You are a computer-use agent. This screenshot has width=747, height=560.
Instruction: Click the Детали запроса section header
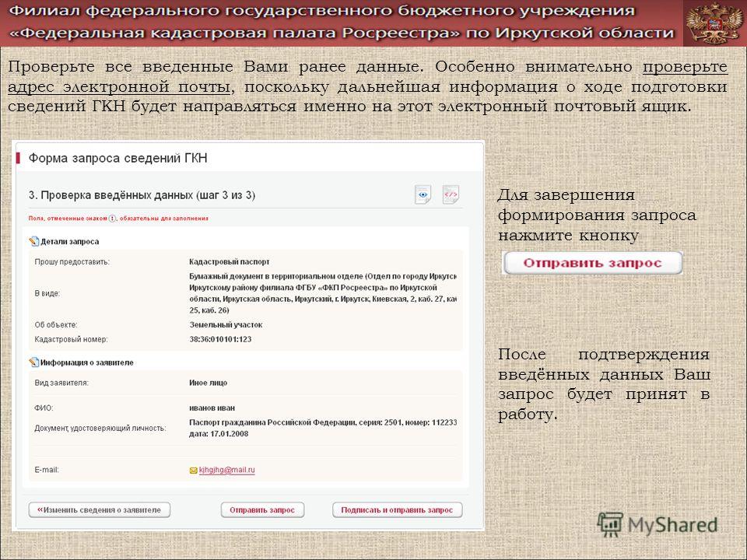(69, 241)
